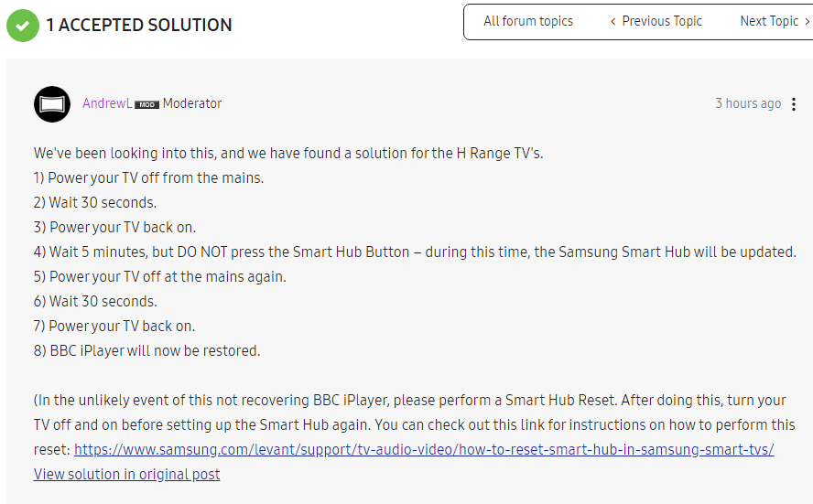The height and width of the screenshot is (504, 813).
Task: Click the MOD badge beside AndrewL
Action: [x=146, y=104]
